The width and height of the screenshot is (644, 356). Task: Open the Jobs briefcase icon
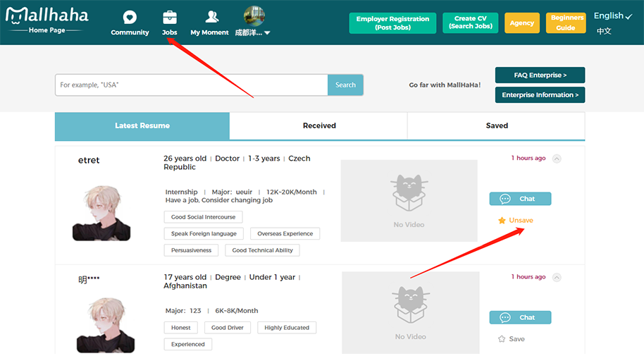point(170,17)
